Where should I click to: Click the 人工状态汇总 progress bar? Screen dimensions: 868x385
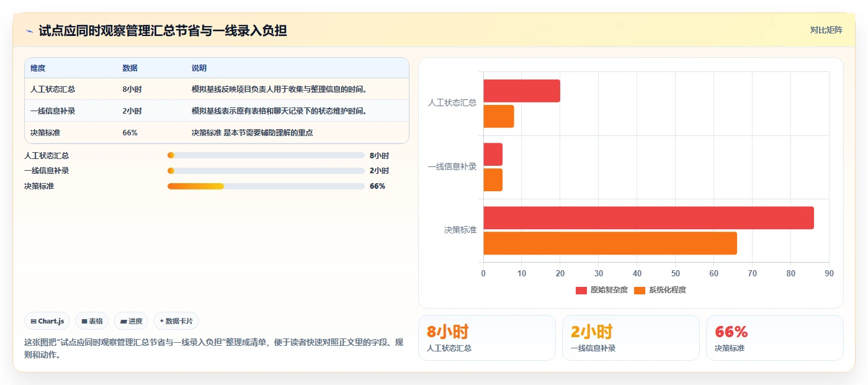[266, 156]
